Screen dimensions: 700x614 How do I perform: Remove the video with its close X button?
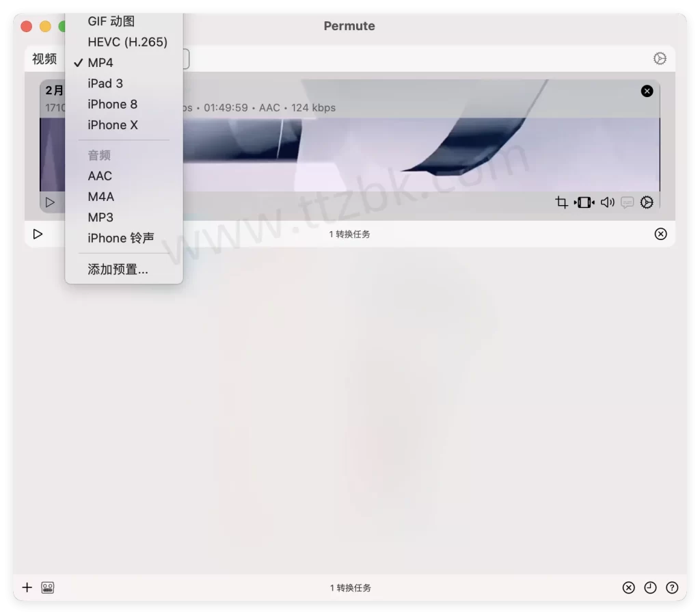click(647, 91)
